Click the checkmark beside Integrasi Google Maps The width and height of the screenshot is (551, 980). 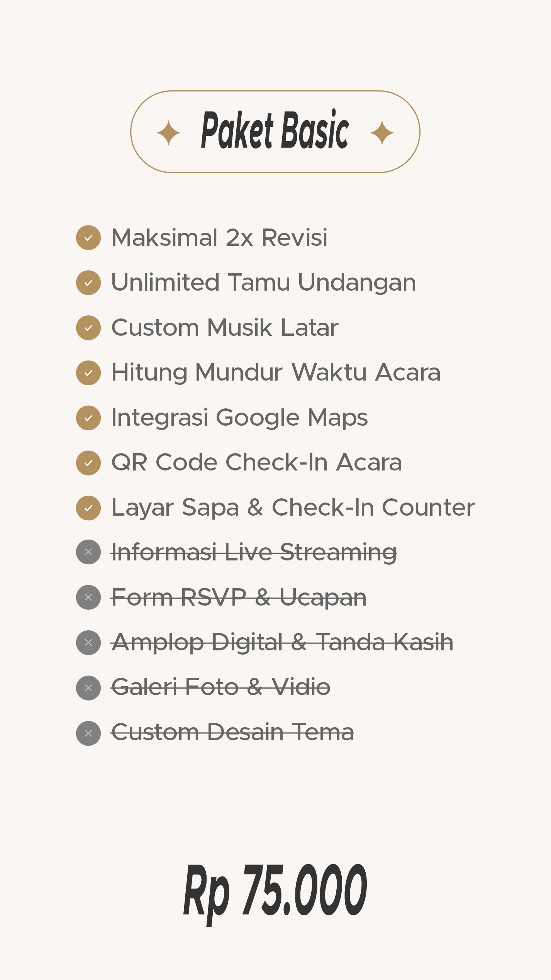88,418
